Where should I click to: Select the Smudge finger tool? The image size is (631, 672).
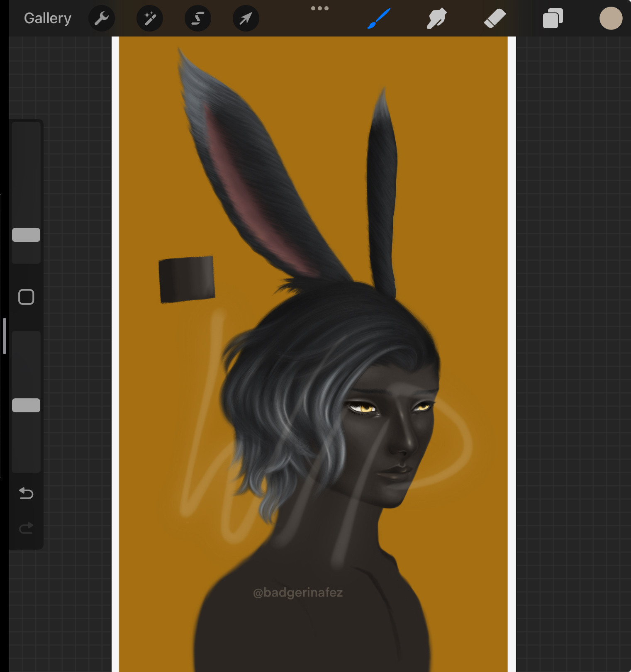coord(437,18)
